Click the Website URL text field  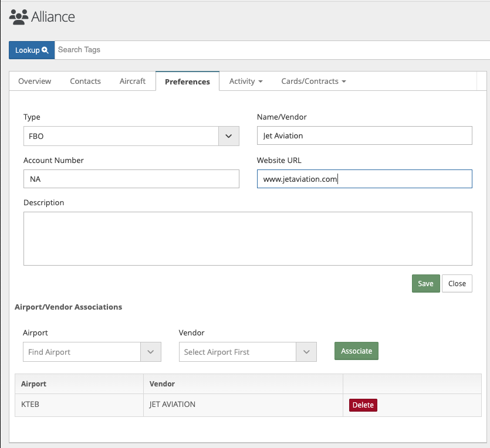point(364,179)
